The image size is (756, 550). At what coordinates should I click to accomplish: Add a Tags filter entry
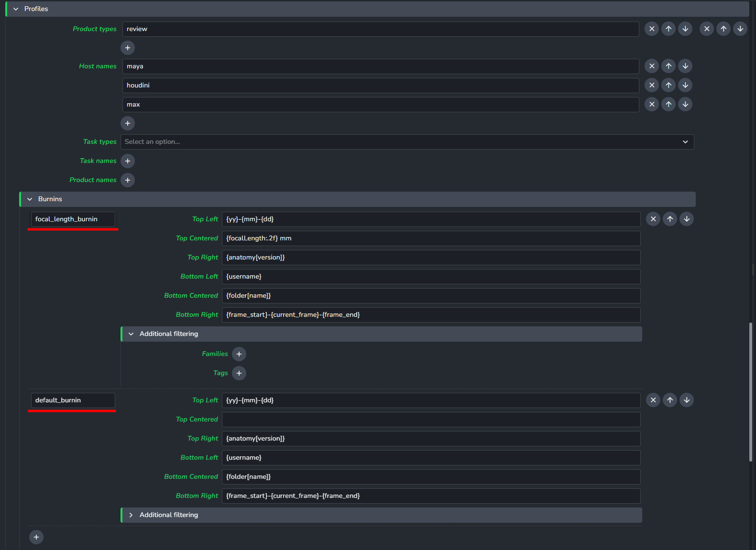[239, 373]
